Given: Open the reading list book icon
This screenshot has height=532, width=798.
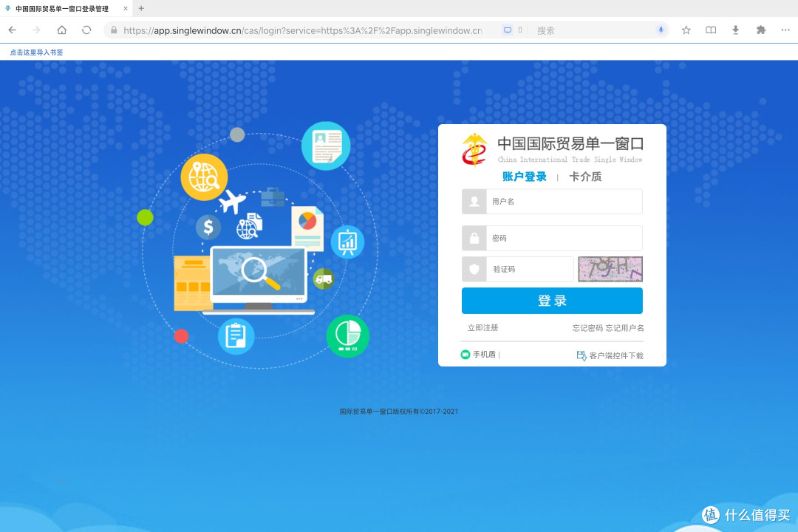Looking at the screenshot, I should pos(710,30).
